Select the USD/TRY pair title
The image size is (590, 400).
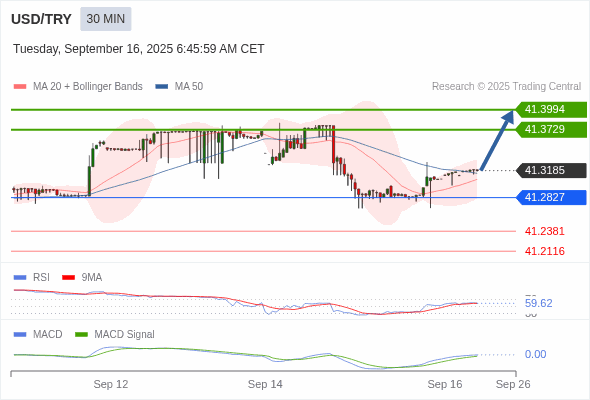(41, 19)
